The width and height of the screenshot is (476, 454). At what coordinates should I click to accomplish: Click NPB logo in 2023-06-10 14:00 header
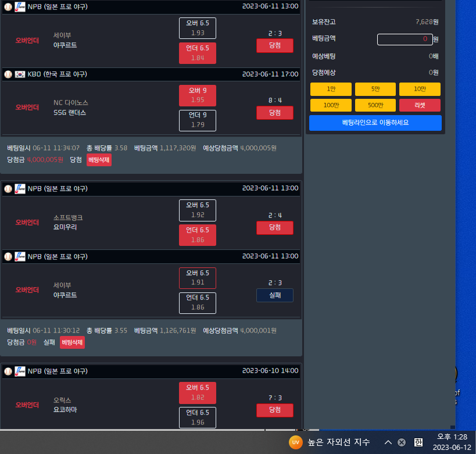coord(20,371)
